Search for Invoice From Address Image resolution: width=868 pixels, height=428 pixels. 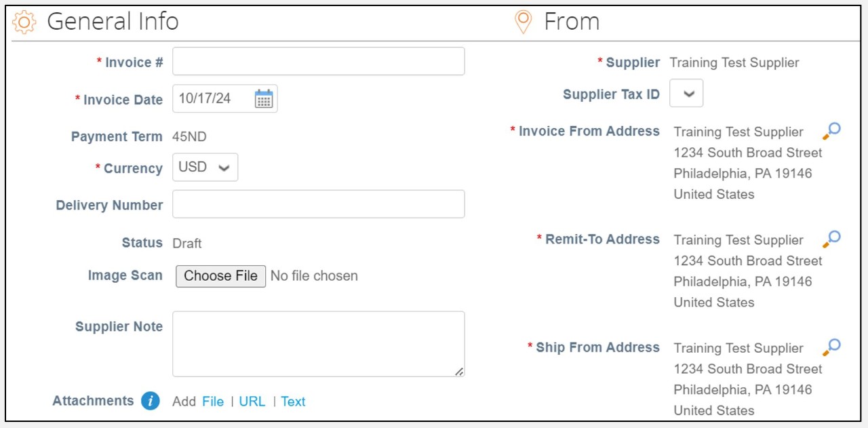832,131
